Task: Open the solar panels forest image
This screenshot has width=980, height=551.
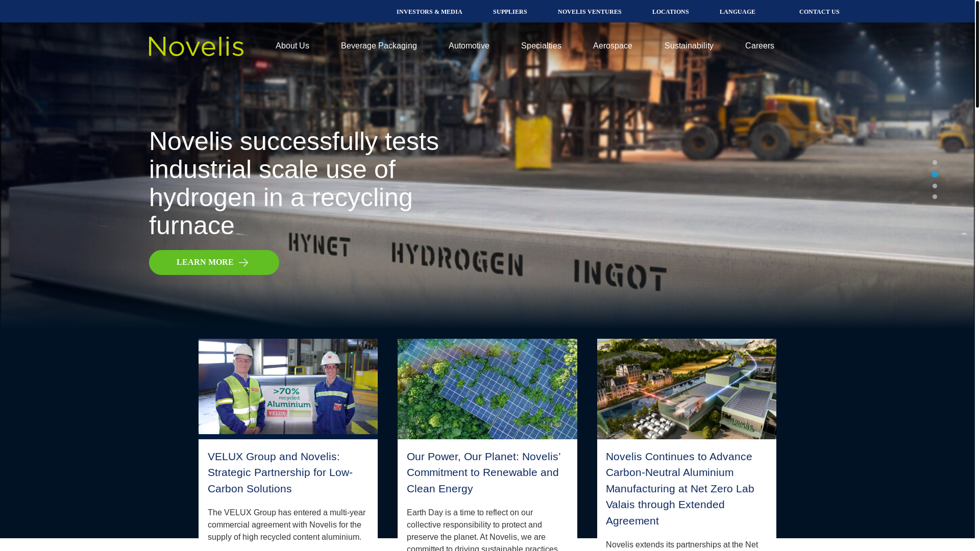Action: tap(487, 389)
